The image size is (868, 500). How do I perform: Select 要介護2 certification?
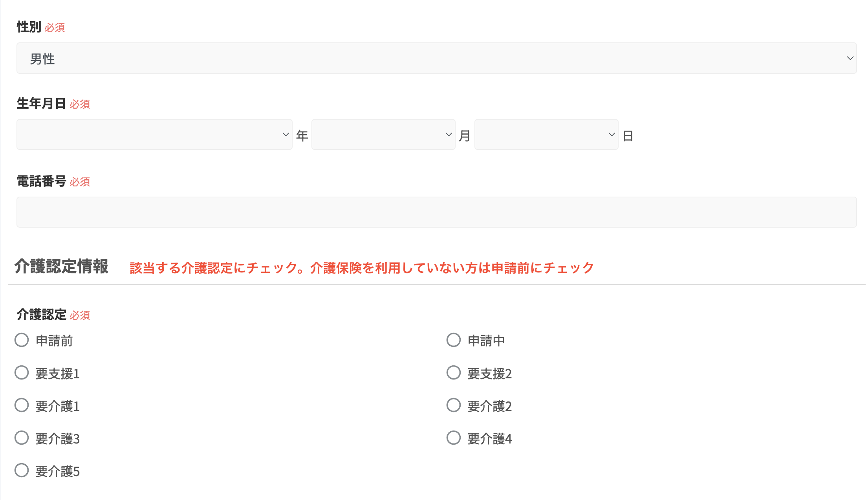pyautogui.click(x=453, y=405)
